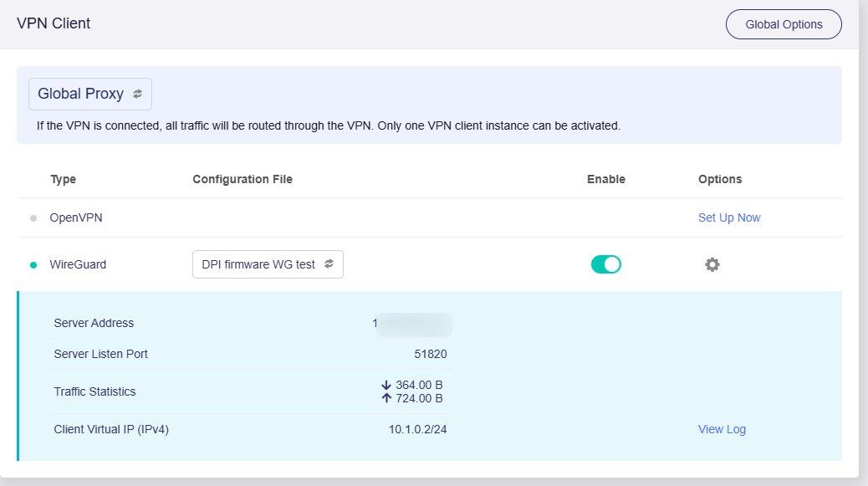Image resolution: width=868 pixels, height=486 pixels.
Task: Open Global Options
Action: pos(783,24)
